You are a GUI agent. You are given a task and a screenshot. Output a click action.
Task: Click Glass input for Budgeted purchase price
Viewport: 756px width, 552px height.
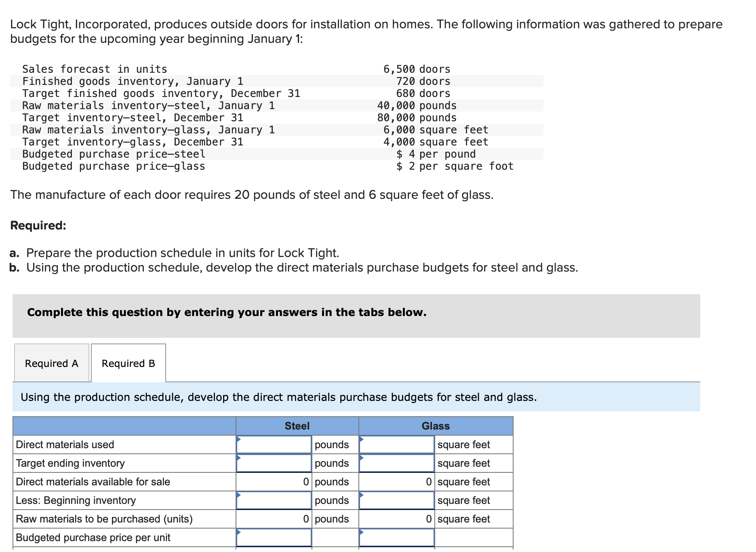click(x=397, y=537)
